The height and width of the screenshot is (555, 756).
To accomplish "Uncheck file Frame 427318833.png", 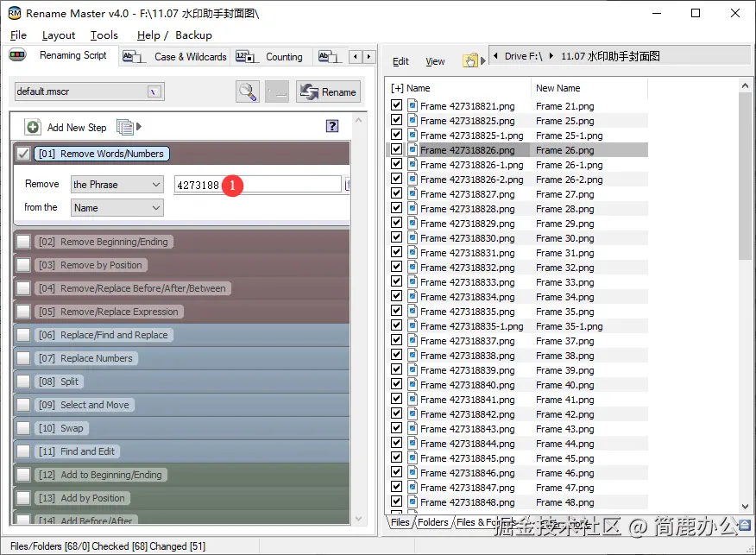I will tap(396, 281).
